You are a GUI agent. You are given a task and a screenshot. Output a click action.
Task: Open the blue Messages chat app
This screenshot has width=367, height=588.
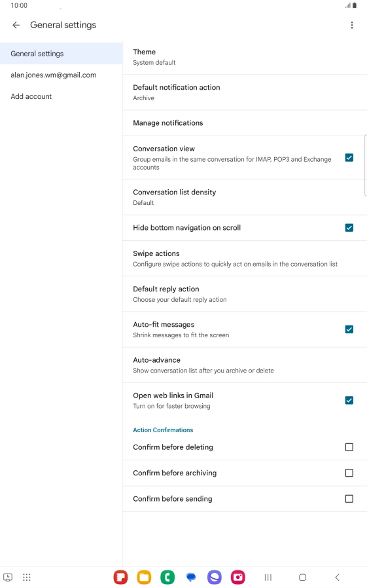click(191, 577)
